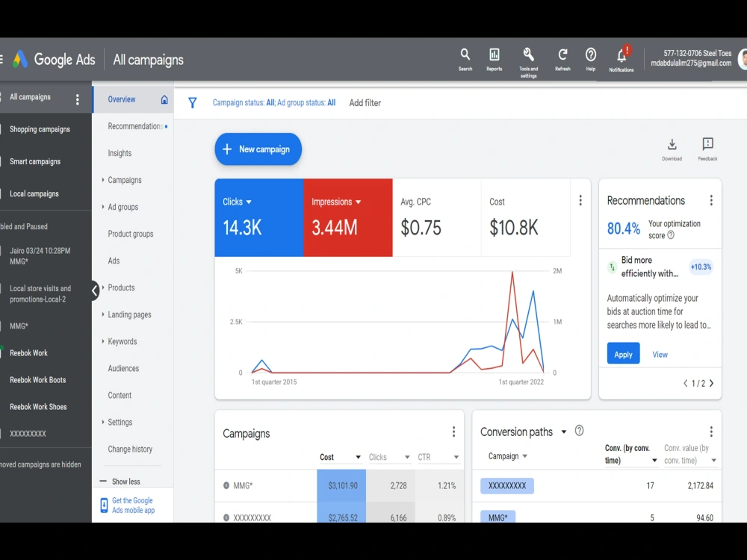Image resolution: width=747 pixels, height=560 pixels.
Task: Open the Reports icon
Action: click(x=494, y=60)
